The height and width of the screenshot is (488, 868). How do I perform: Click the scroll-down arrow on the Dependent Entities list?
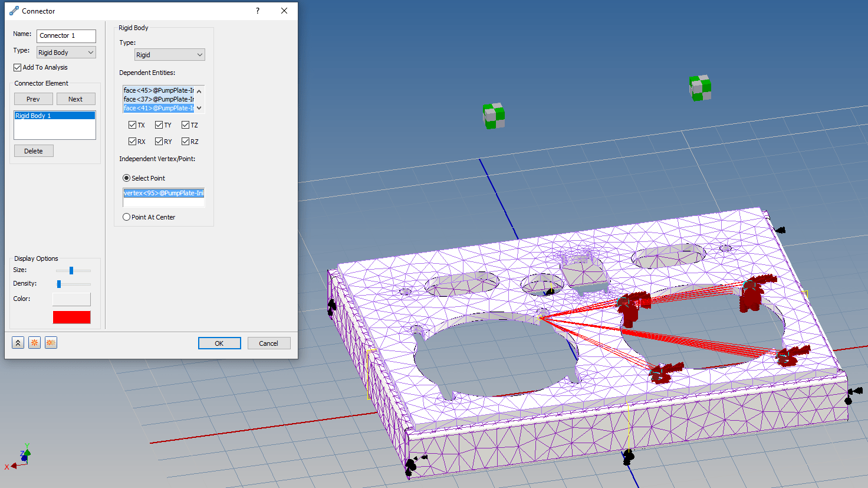point(199,108)
